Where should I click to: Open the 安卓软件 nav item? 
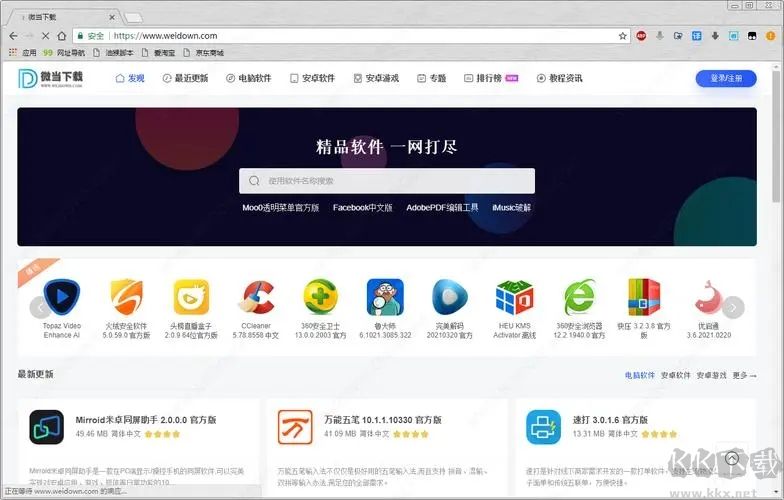pyautogui.click(x=312, y=78)
